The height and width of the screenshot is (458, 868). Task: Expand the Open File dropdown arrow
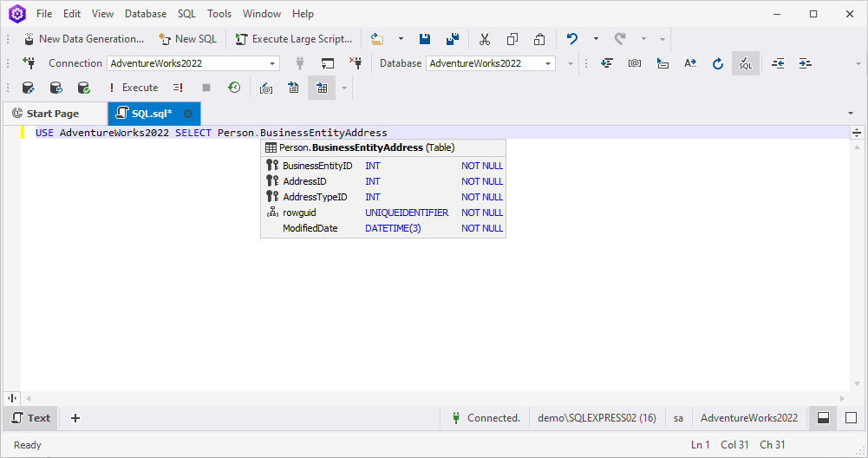tap(401, 39)
